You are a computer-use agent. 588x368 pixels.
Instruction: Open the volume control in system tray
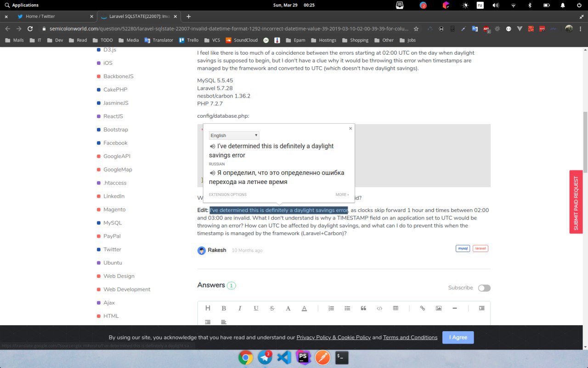point(496,5)
